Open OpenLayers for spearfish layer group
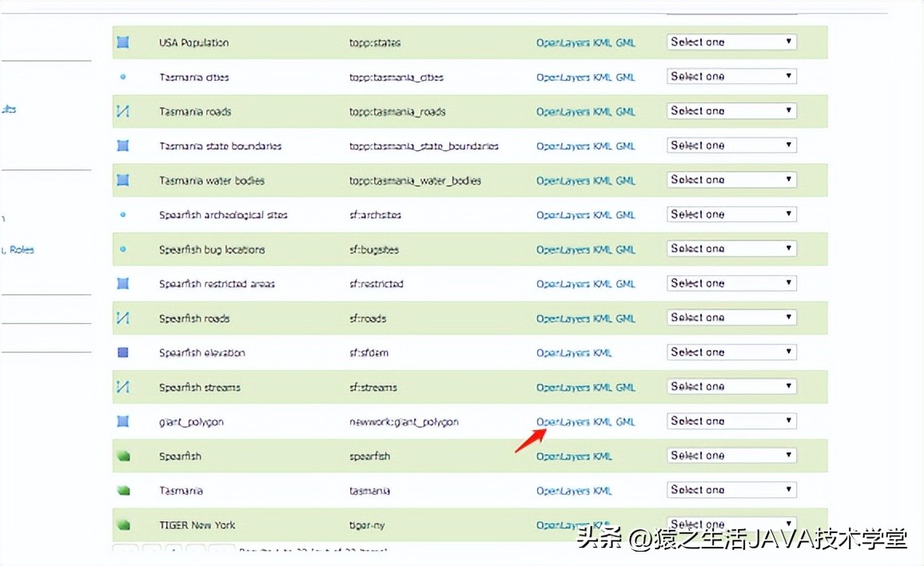This screenshot has height=566, width=924. 563,456
